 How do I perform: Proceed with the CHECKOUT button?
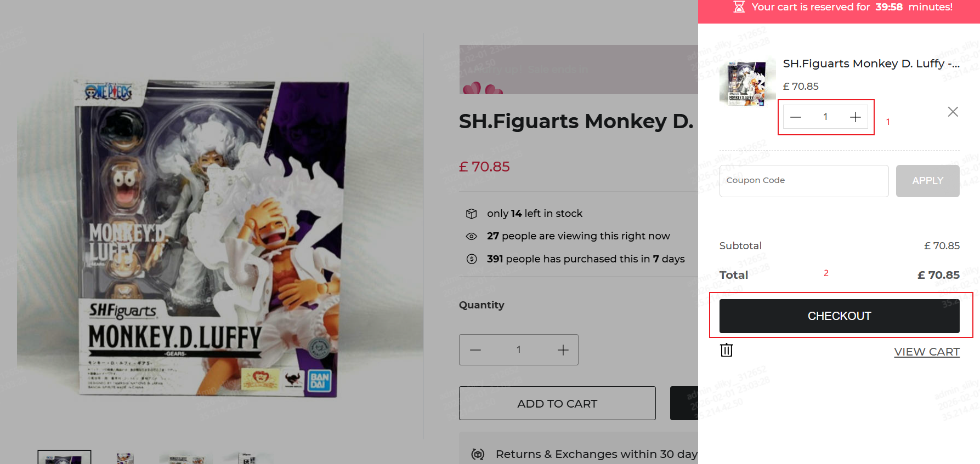839,316
